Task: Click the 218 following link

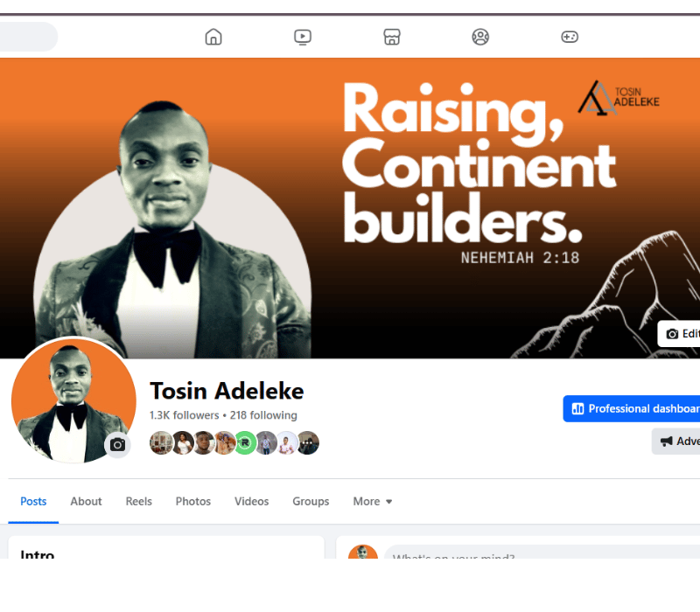Action: click(263, 415)
